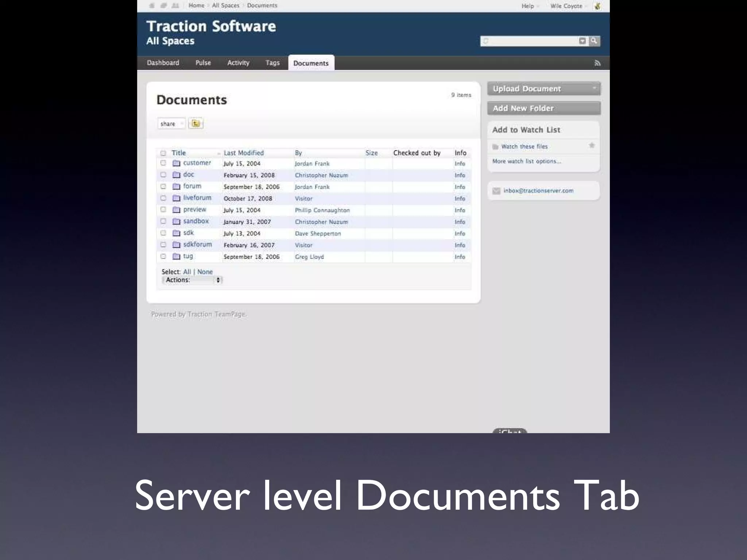Toggle the select-all checkbox in header
This screenshot has height=560, width=747.
point(163,153)
